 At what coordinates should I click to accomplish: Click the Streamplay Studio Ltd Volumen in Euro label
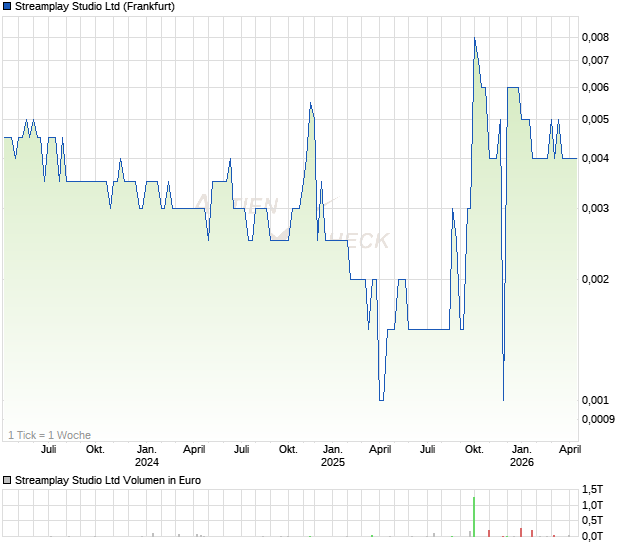tap(108, 481)
